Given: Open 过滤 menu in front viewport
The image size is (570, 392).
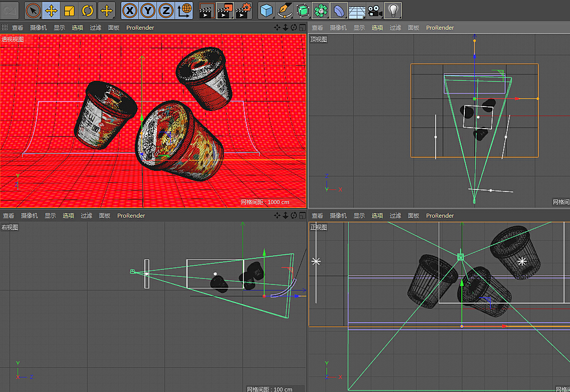Looking at the screenshot, I should coord(395,216).
